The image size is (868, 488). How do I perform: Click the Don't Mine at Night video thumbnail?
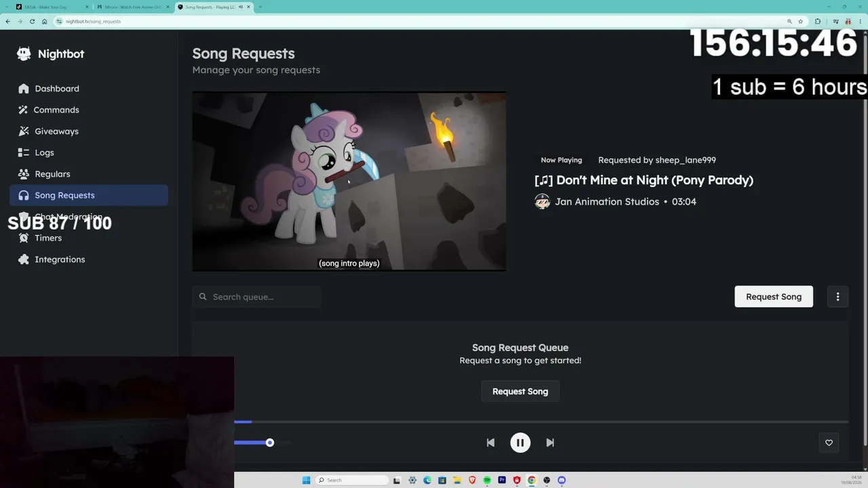(x=349, y=182)
